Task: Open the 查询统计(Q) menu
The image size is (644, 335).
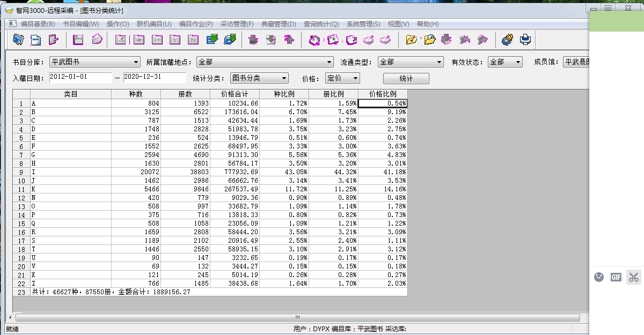Action: coord(321,24)
